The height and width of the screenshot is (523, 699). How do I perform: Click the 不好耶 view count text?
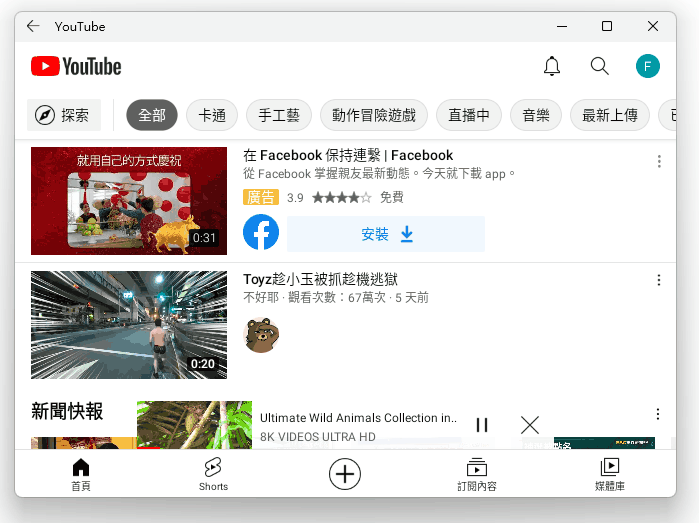coord(336,297)
